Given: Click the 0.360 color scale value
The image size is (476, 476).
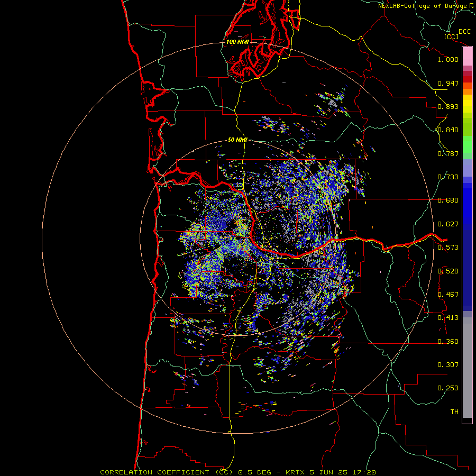Looking at the screenshot, I should [448, 342].
